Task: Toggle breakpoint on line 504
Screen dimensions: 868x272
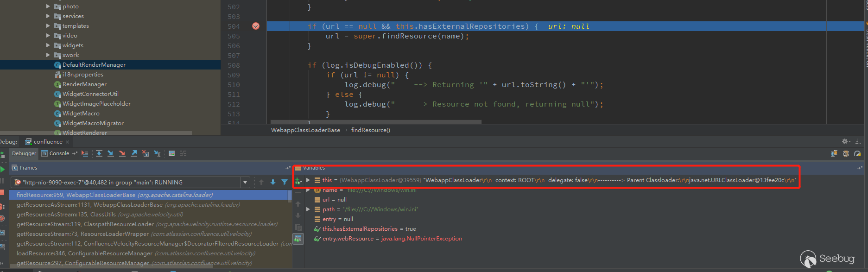Action: point(256,26)
